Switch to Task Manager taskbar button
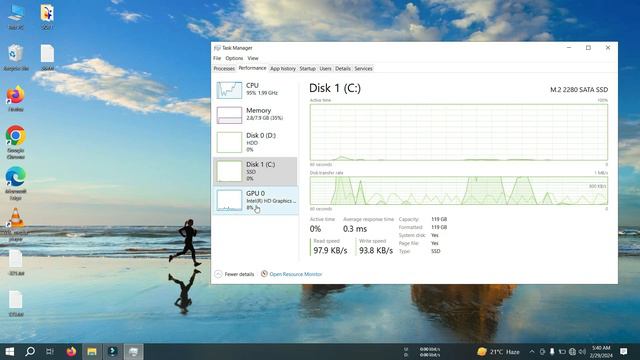The width and height of the screenshot is (640, 360). point(133,351)
